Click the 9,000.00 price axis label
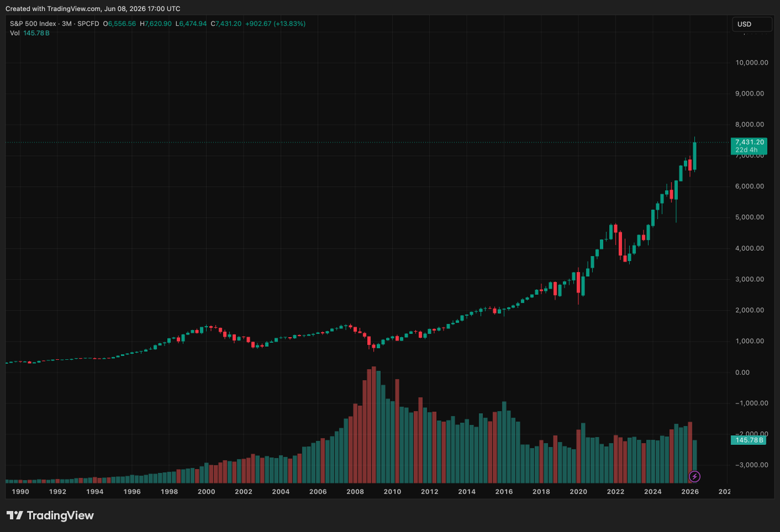This screenshot has width=780, height=532. click(751, 94)
